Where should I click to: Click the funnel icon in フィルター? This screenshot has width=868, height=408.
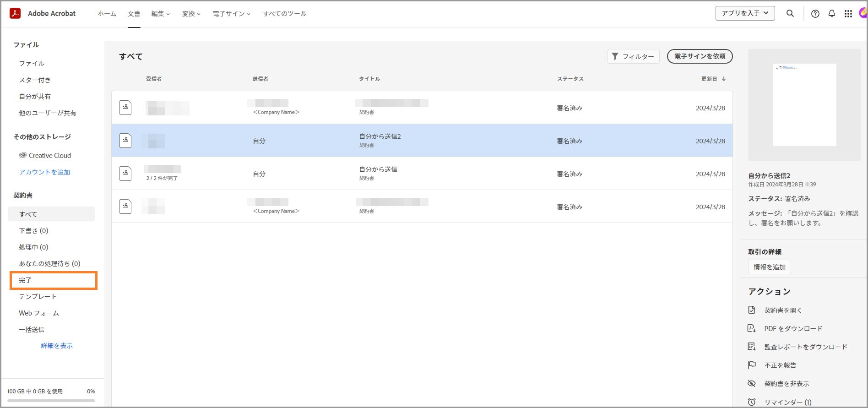click(x=615, y=56)
